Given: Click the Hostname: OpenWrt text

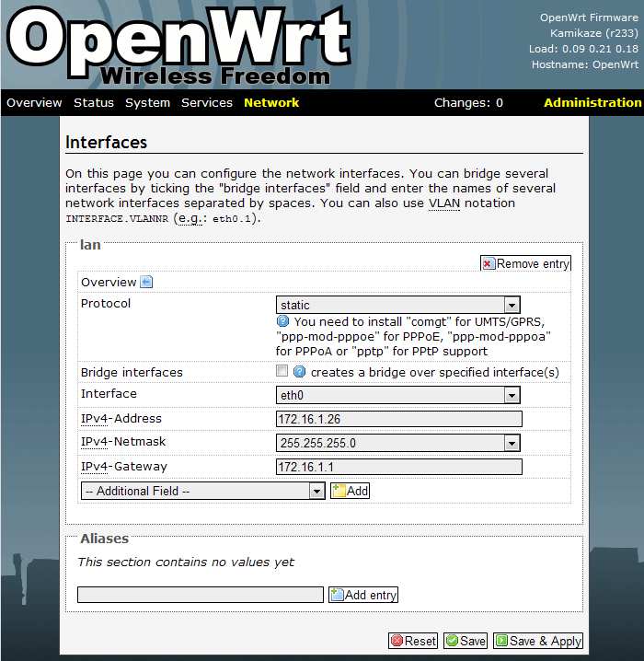Looking at the screenshot, I should [584, 64].
